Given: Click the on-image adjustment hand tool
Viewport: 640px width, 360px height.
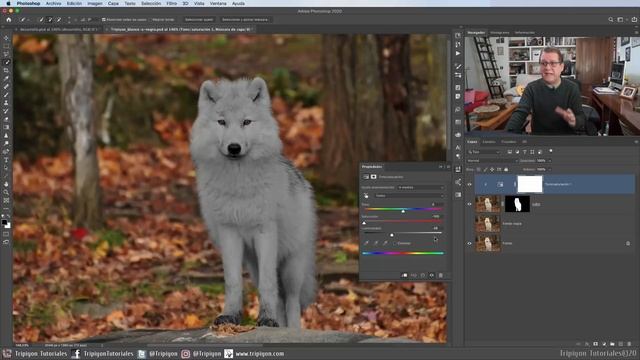Looking at the screenshot, I should click(x=366, y=196).
